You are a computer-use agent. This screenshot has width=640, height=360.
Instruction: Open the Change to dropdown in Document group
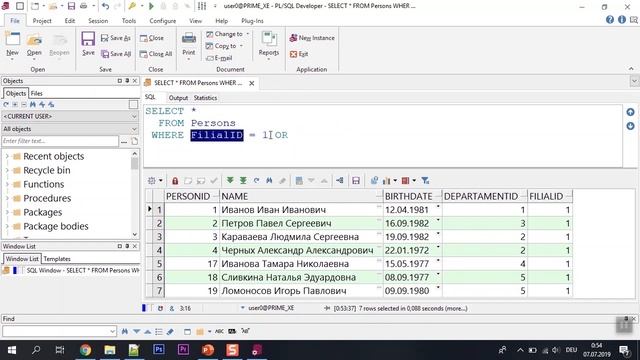pyautogui.click(x=247, y=34)
